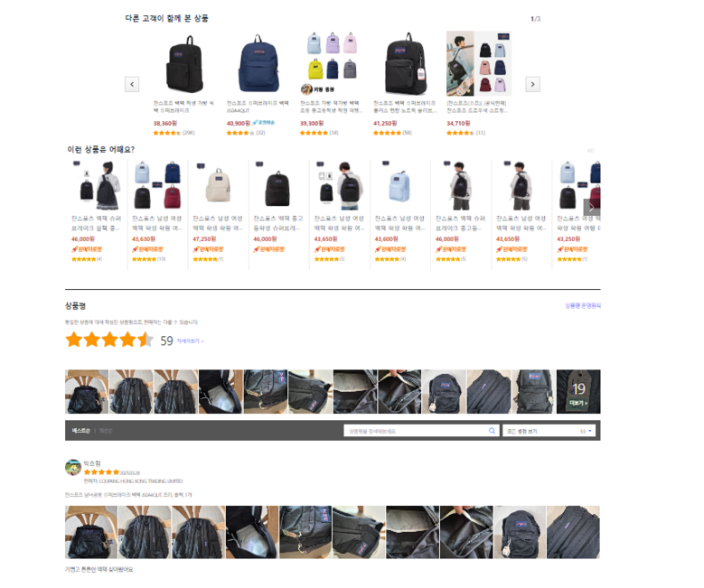Show more recommended products with the gray arrow
704x588 pixels.
coord(591,208)
